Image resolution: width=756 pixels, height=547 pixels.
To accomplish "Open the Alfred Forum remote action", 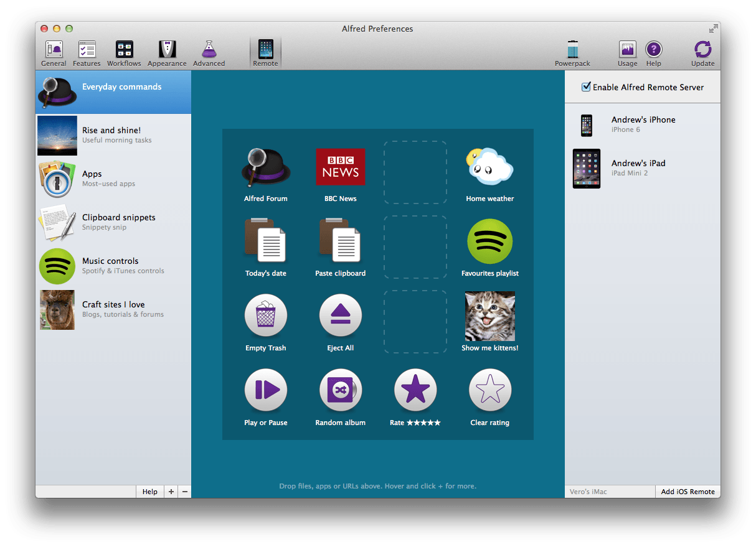I will [x=266, y=167].
